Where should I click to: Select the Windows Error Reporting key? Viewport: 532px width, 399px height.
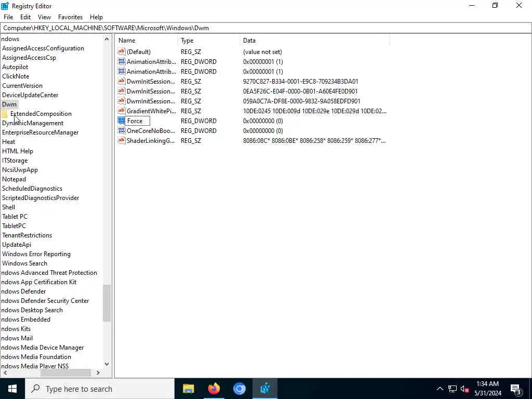(x=36, y=254)
